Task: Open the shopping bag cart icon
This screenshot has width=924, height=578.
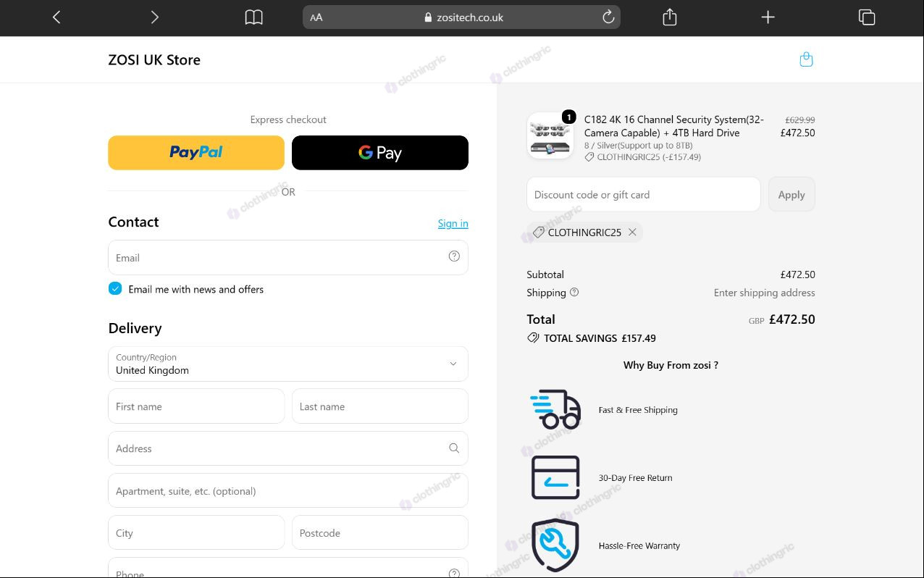Action: click(x=806, y=59)
